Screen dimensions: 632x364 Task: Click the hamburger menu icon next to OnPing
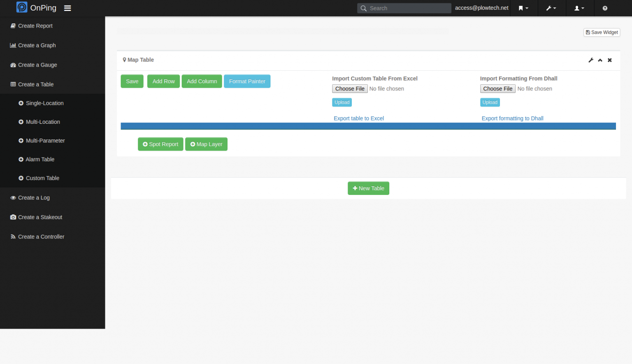[x=67, y=7]
